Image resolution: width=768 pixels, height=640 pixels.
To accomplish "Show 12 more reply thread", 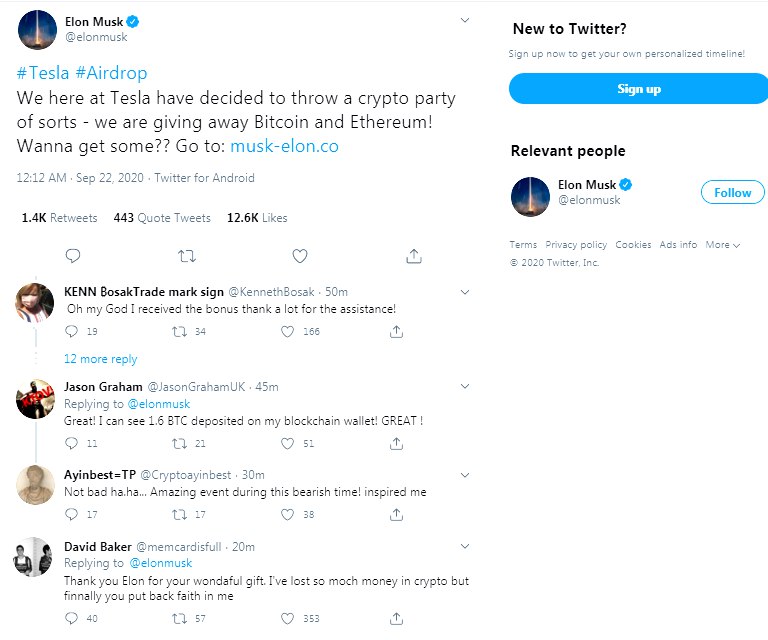I will click(x=100, y=359).
